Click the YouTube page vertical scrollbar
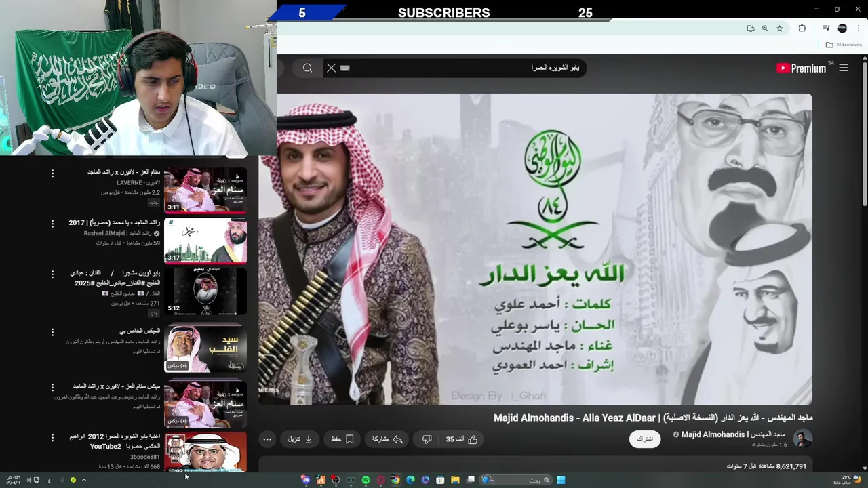 tap(864, 136)
